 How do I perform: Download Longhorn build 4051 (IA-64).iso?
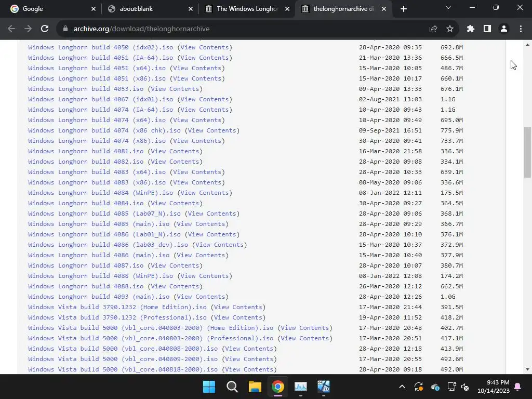pyautogui.click(x=100, y=58)
